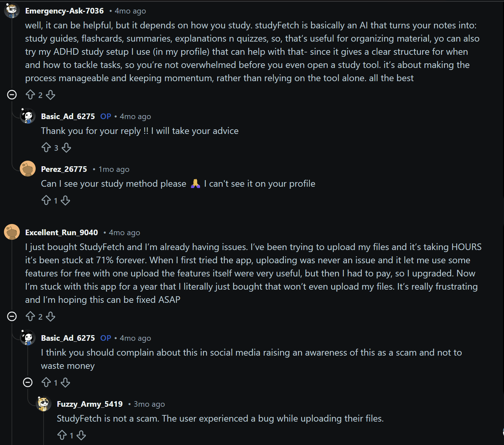Open the Excellent_Run_9040 username link
The width and height of the screenshot is (504, 445).
coord(61,233)
